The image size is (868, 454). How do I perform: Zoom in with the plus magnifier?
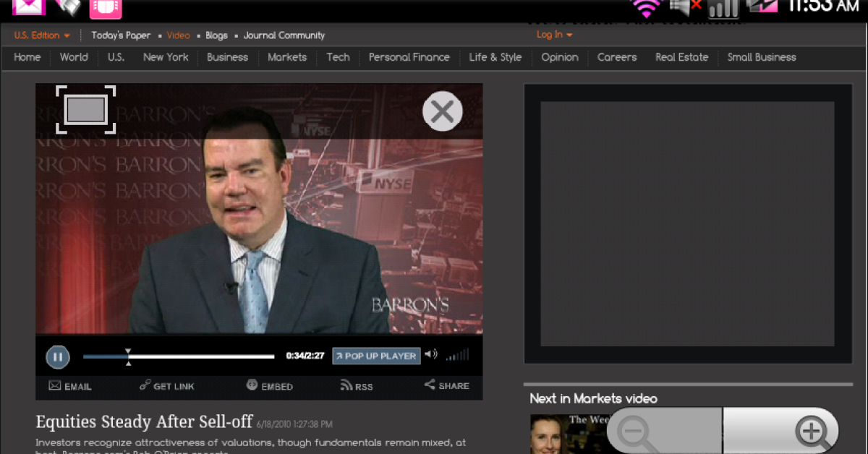point(811,432)
